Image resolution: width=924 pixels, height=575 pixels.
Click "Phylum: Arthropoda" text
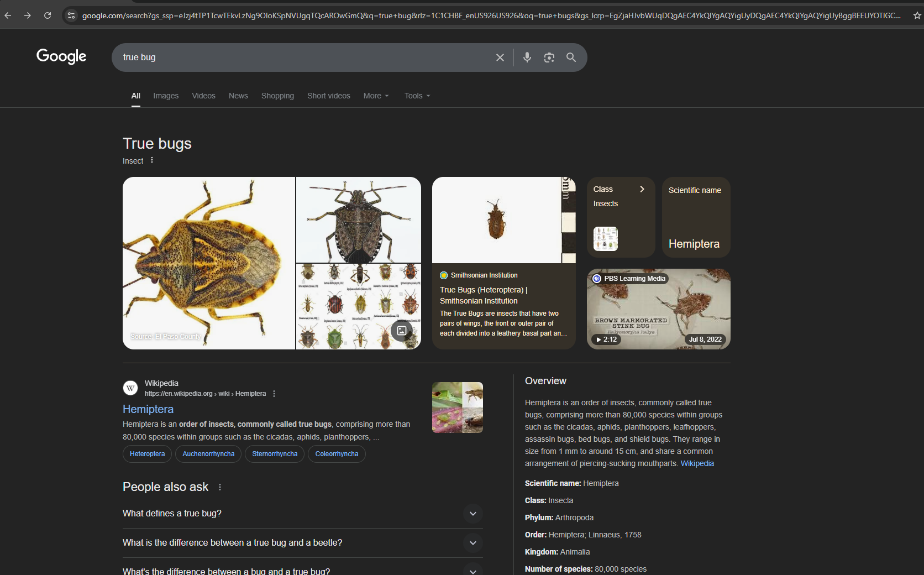(x=559, y=517)
